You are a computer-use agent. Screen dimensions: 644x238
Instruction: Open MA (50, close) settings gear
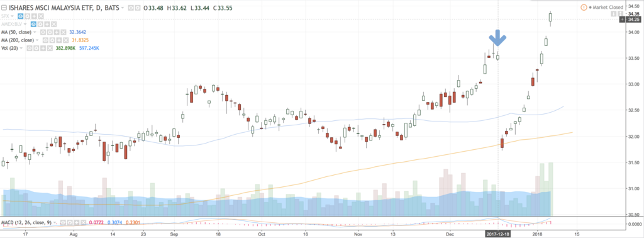[50, 32]
